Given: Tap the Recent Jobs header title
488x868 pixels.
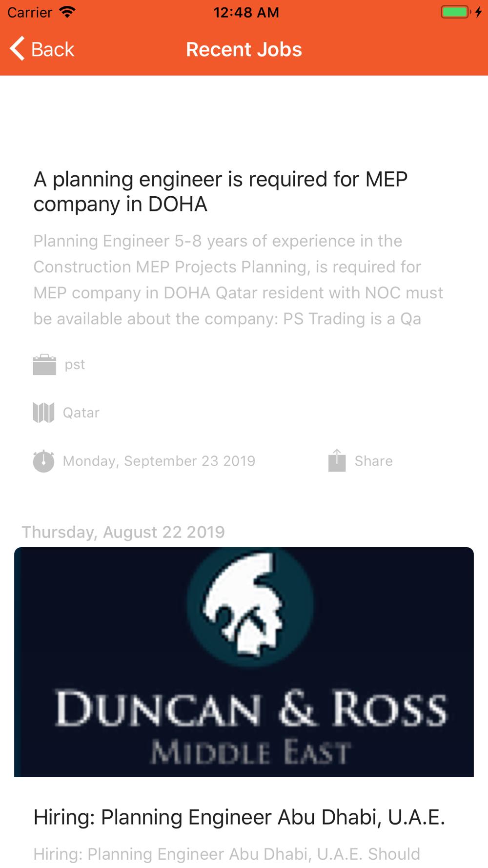Looking at the screenshot, I should (244, 49).
